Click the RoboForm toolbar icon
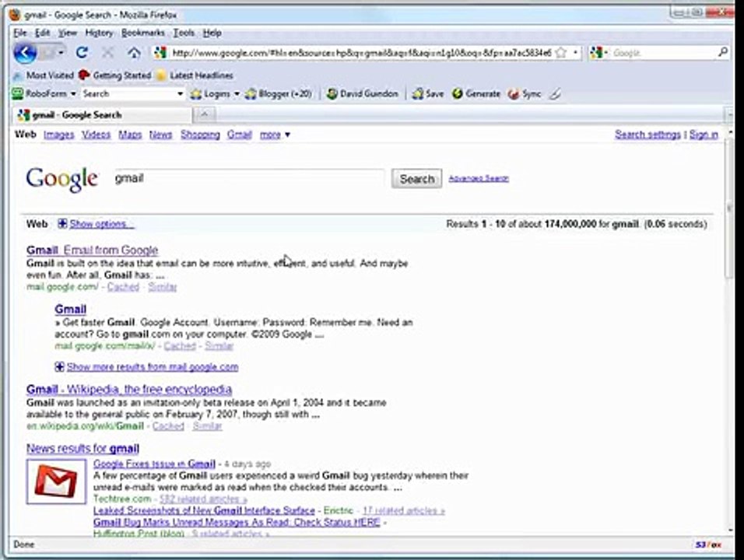744x560 pixels. (18, 93)
